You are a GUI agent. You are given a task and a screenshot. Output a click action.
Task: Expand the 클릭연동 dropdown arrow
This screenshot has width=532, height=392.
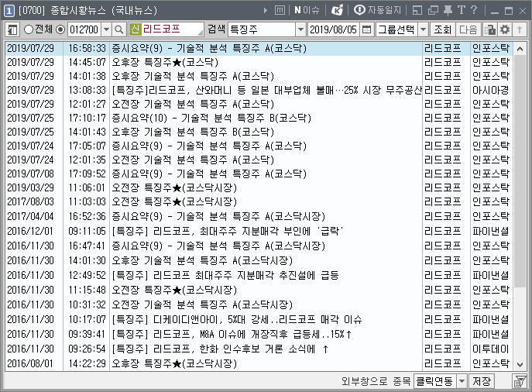(x=462, y=381)
